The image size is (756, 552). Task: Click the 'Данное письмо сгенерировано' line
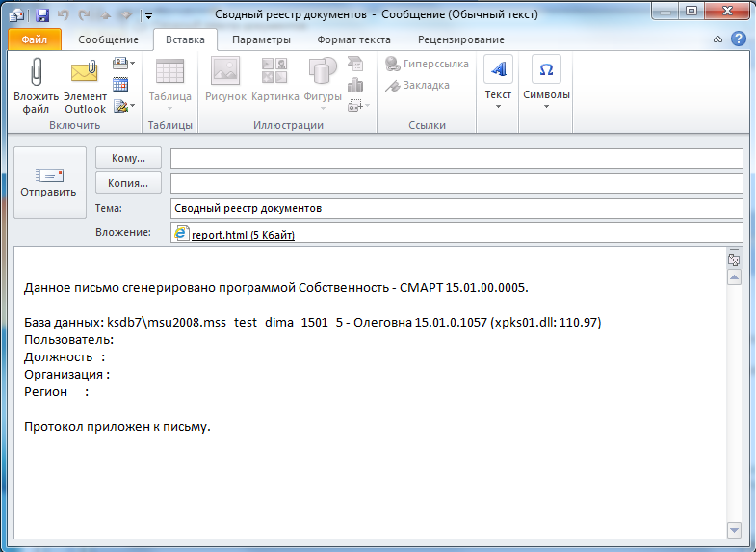pos(276,288)
